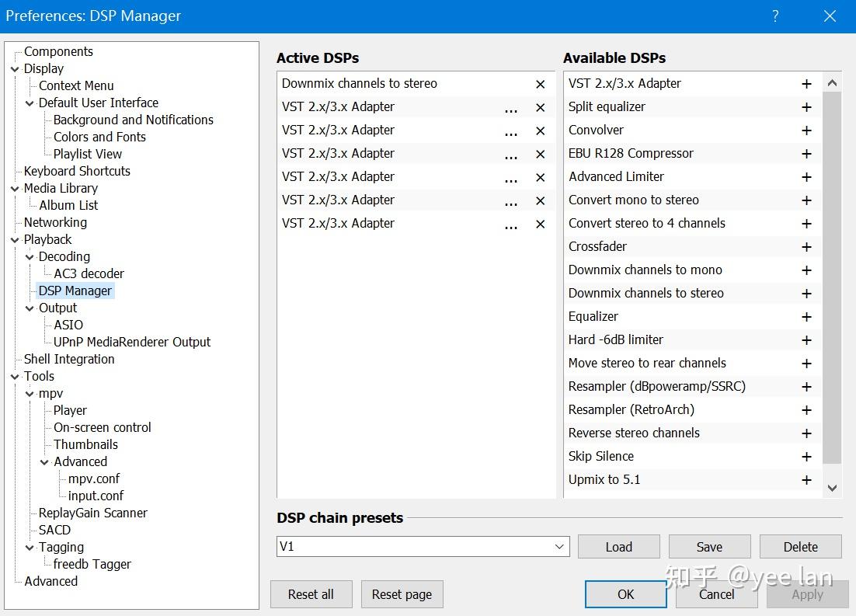Open Colors and Fonts settings

click(x=99, y=137)
